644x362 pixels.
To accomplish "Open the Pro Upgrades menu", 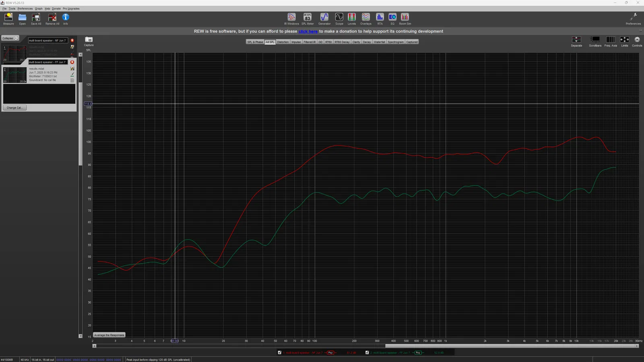I will [x=71, y=8].
